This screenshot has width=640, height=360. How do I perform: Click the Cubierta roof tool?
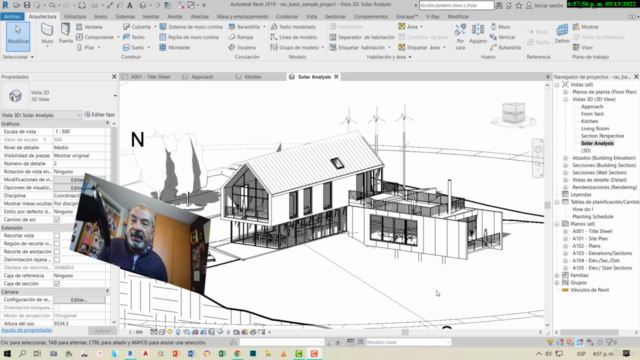137,27
